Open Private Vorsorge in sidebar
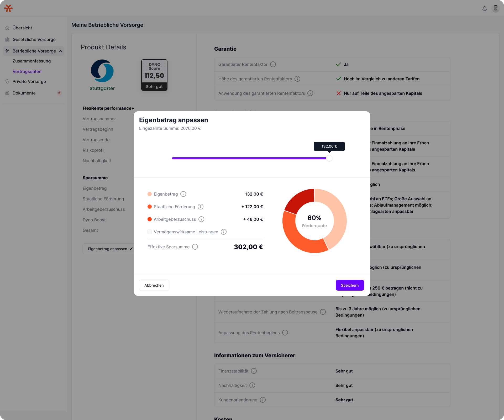 [29, 81]
